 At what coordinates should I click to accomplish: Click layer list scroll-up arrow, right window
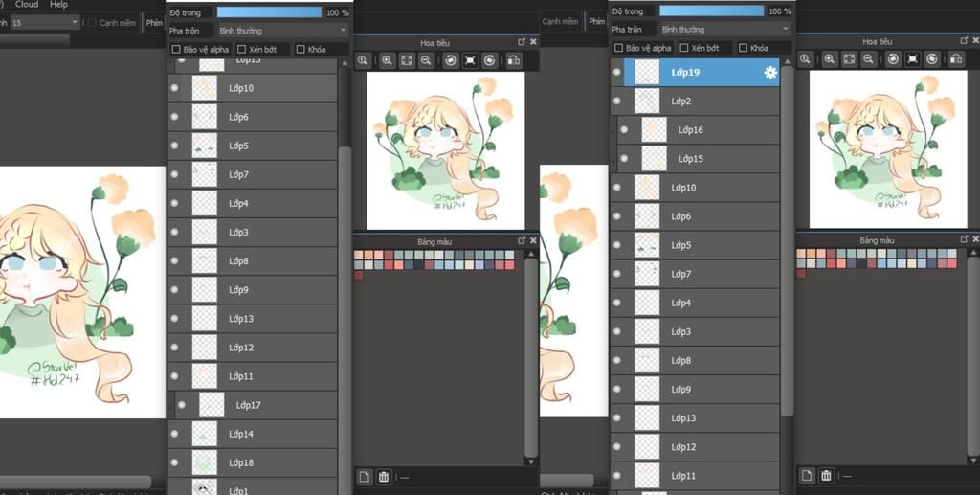[x=787, y=61]
